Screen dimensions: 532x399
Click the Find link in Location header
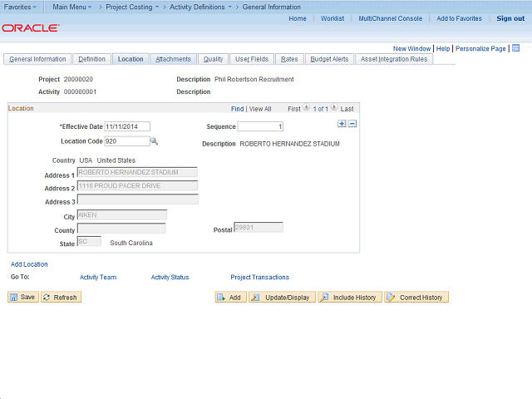pos(237,109)
